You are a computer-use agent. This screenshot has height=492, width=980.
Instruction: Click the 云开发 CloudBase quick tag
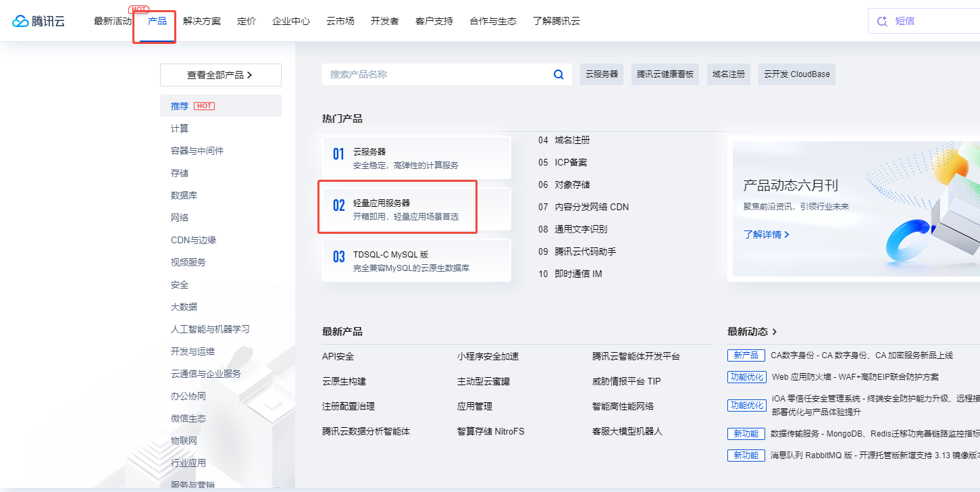coord(797,74)
